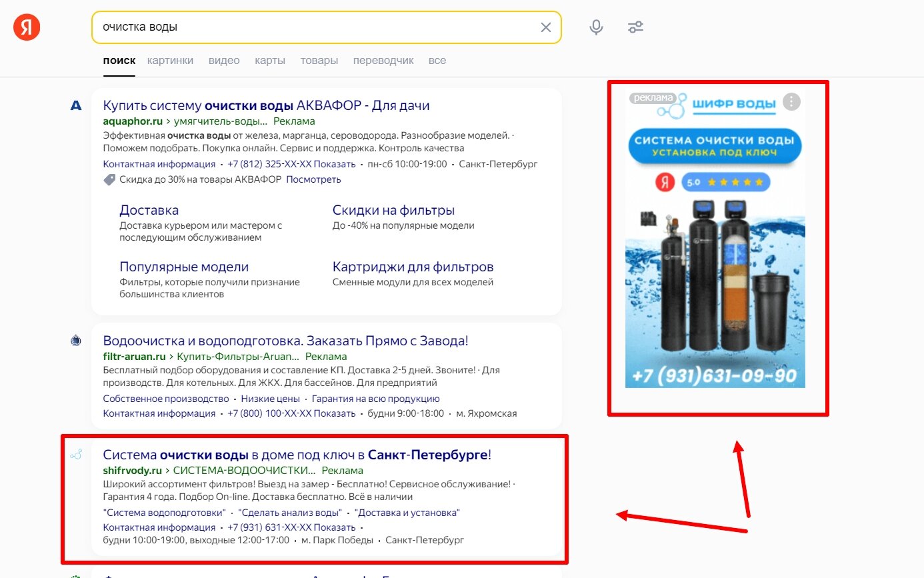Click the +7 (931) 631-XX-XX phone

coord(291,527)
